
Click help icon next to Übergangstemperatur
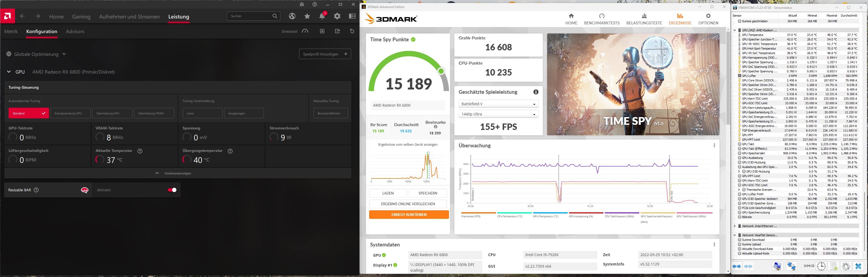tap(230, 151)
